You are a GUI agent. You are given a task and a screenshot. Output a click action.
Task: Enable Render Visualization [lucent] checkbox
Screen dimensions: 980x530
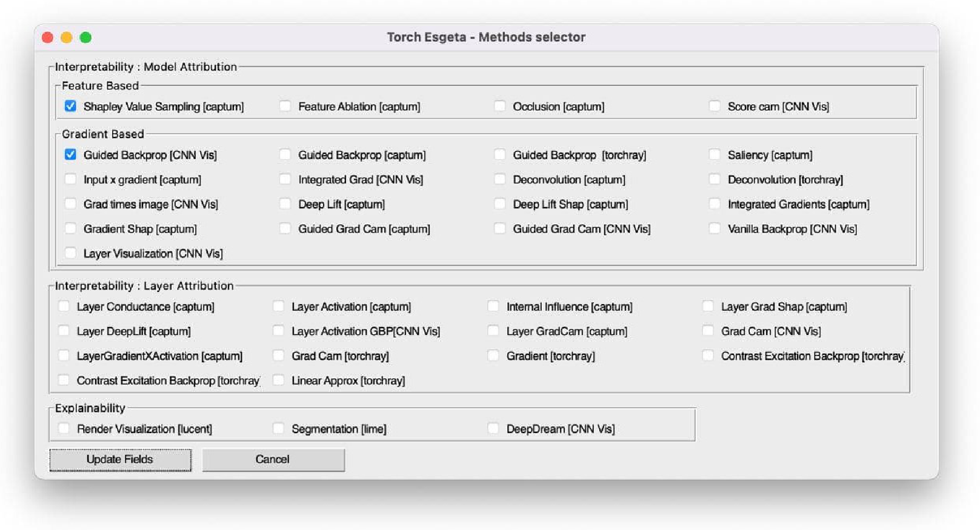64,429
